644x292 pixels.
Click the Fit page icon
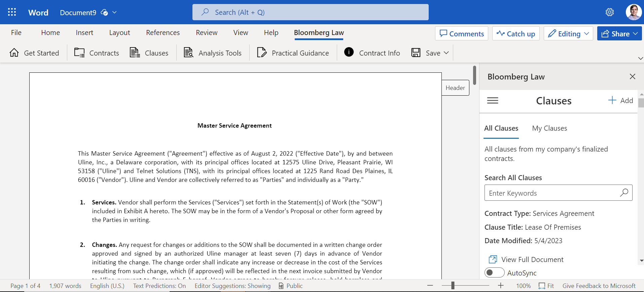[542, 286]
